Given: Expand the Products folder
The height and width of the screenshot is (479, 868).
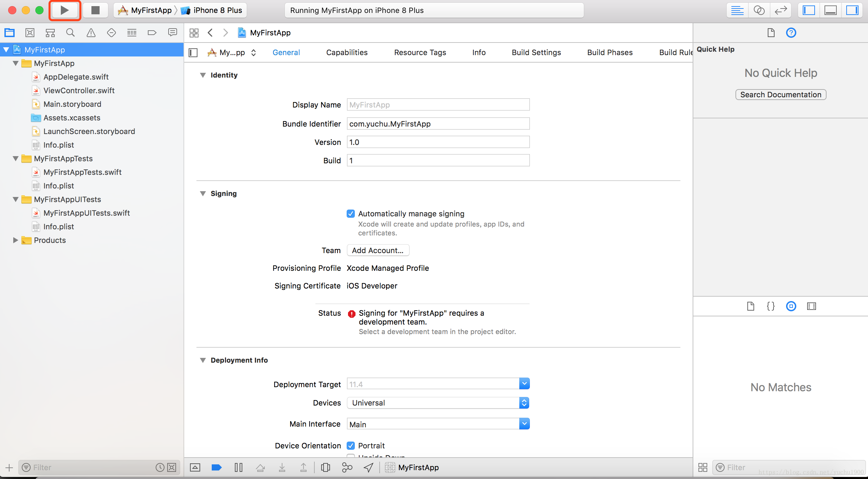Looking at the screenshot, I should pos(15,240).
